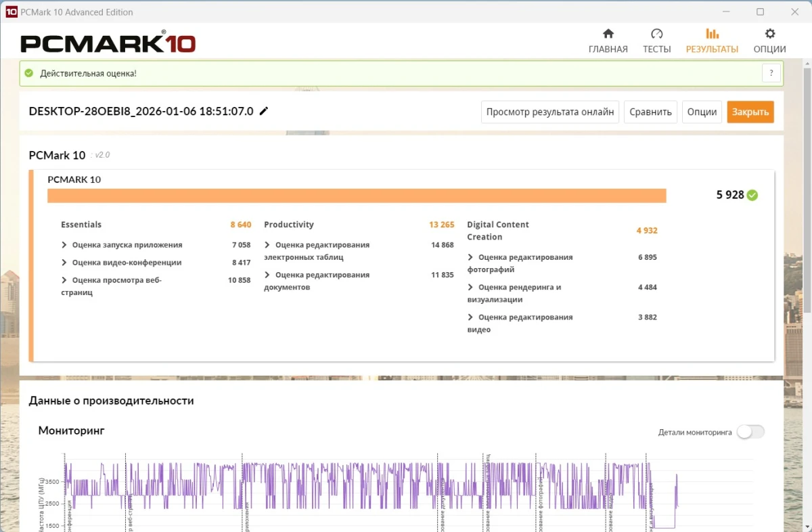Viewport: 812px width, 532px height.
Task: Click the pencil icon to rename the result
Action: tap(264, 111)
